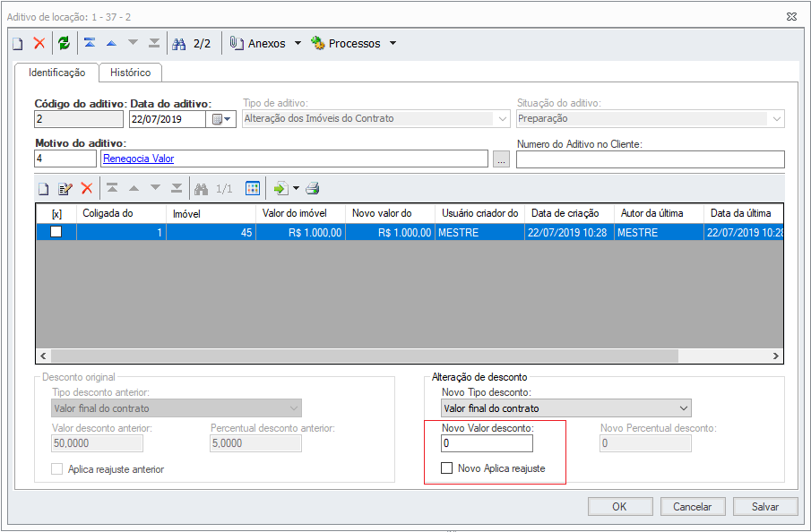
Task: Go to previous row in grid toolbar
Action: pos(134,188)
